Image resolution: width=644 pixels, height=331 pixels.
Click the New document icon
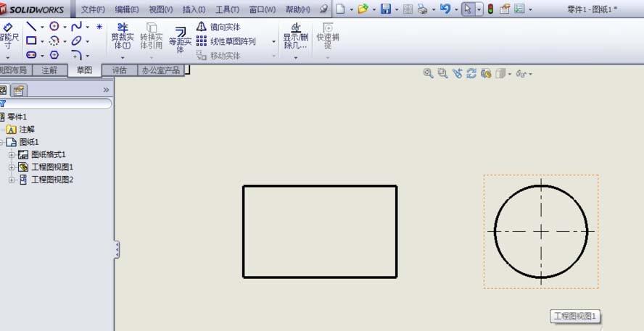(x=340, y=9)
